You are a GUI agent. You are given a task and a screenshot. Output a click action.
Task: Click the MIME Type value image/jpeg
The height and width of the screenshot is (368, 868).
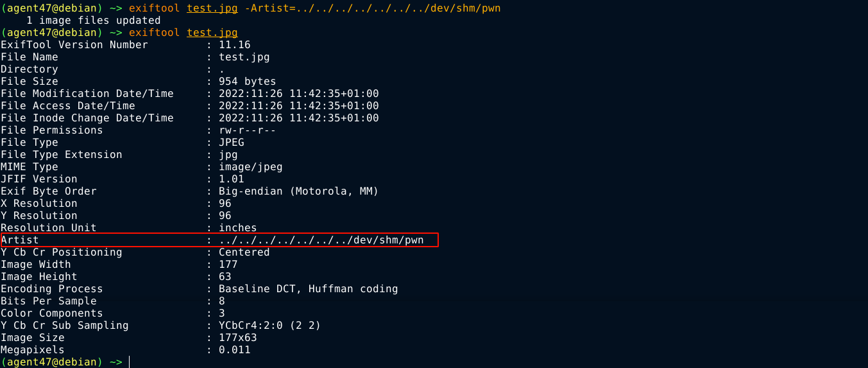[x=250, y=167]
